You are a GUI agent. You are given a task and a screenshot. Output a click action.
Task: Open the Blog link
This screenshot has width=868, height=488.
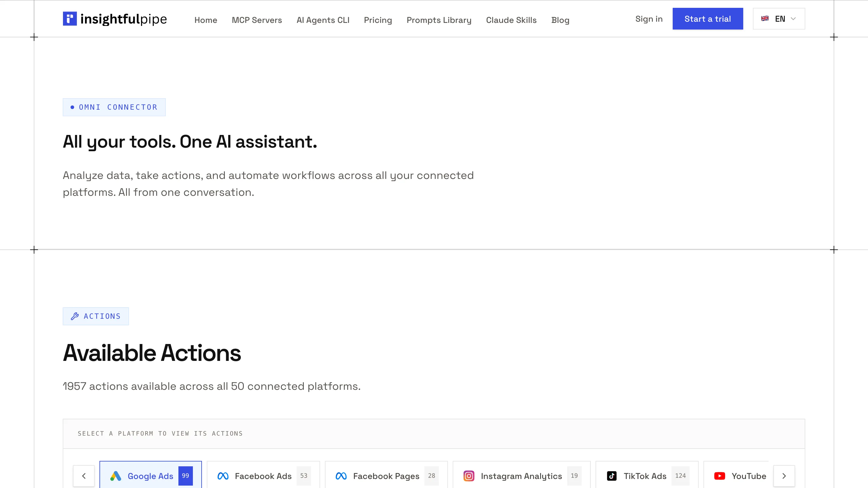560,20
